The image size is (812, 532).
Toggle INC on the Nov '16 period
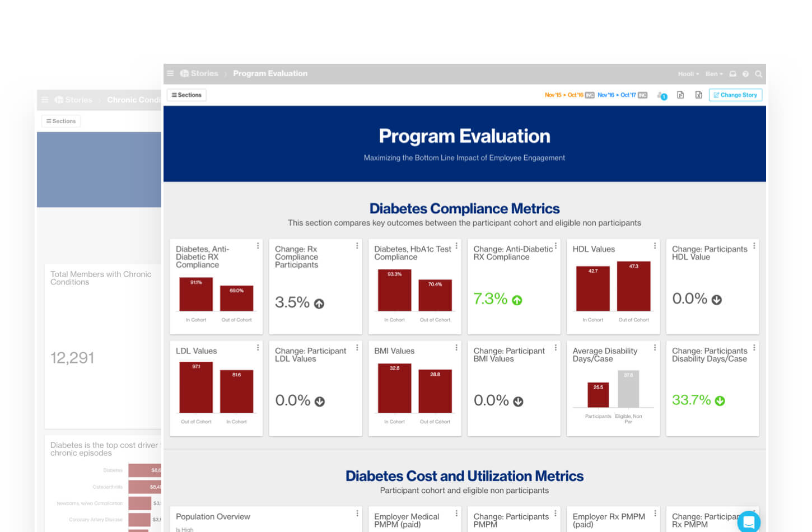(x=643, y=95)
